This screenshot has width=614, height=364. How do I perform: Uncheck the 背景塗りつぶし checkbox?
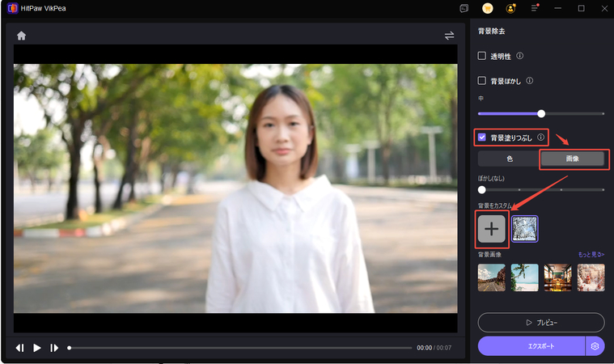[x=481, y=138]
